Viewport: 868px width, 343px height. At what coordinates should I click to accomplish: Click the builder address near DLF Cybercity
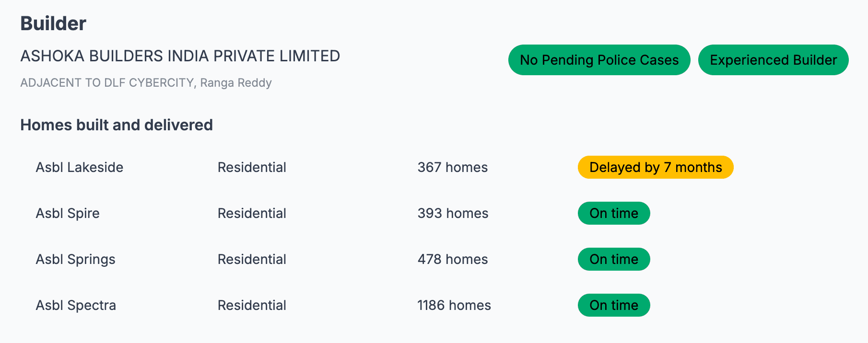click(146, 83)
